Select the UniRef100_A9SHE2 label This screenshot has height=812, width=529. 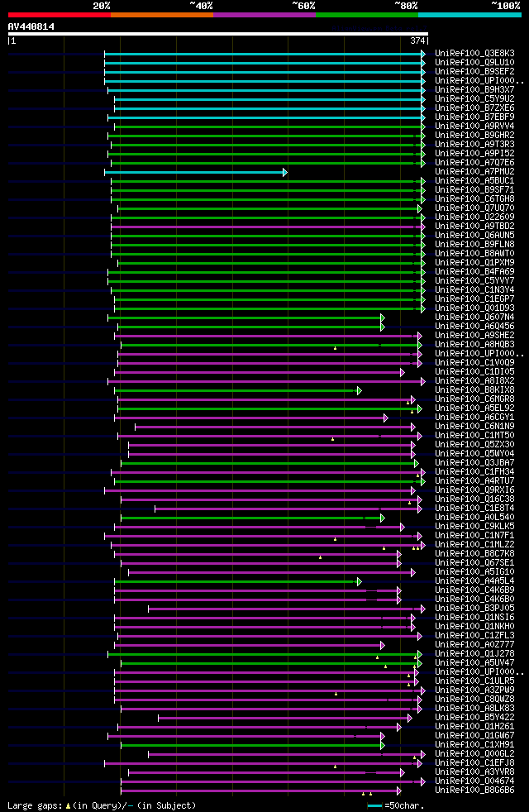(x=474, y=336)
